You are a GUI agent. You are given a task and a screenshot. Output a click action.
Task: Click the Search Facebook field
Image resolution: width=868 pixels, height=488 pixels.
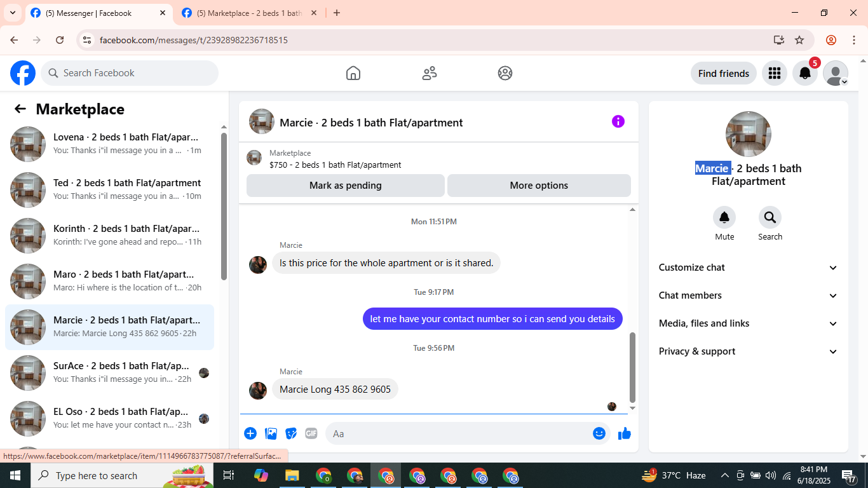(130, 73)
